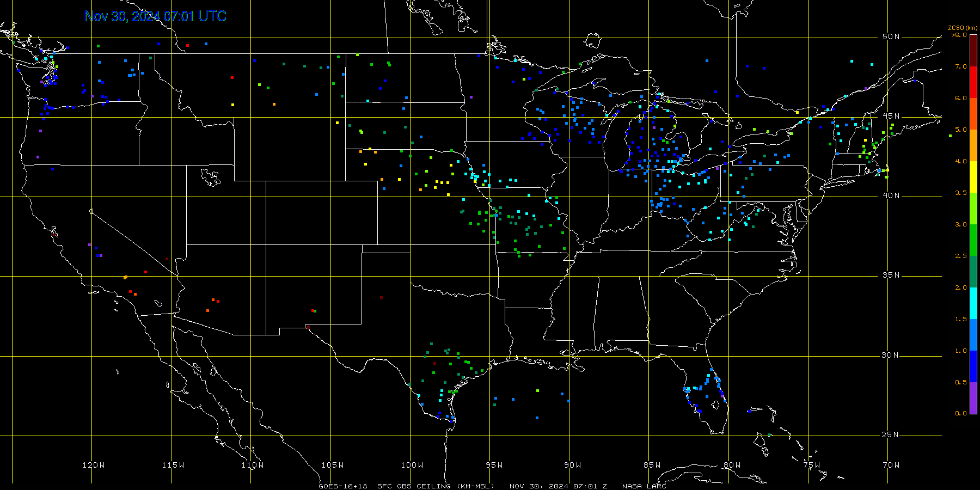The height and width of the screenshot is (490, 980).
Task: Click the 80W longitude label
Action: point(732,465)
